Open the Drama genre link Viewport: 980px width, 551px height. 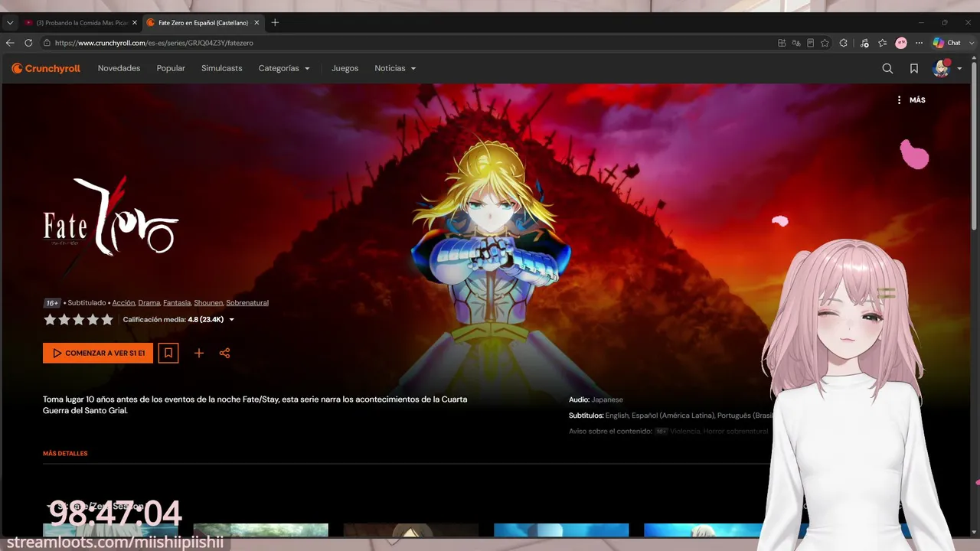pos(149,303)
